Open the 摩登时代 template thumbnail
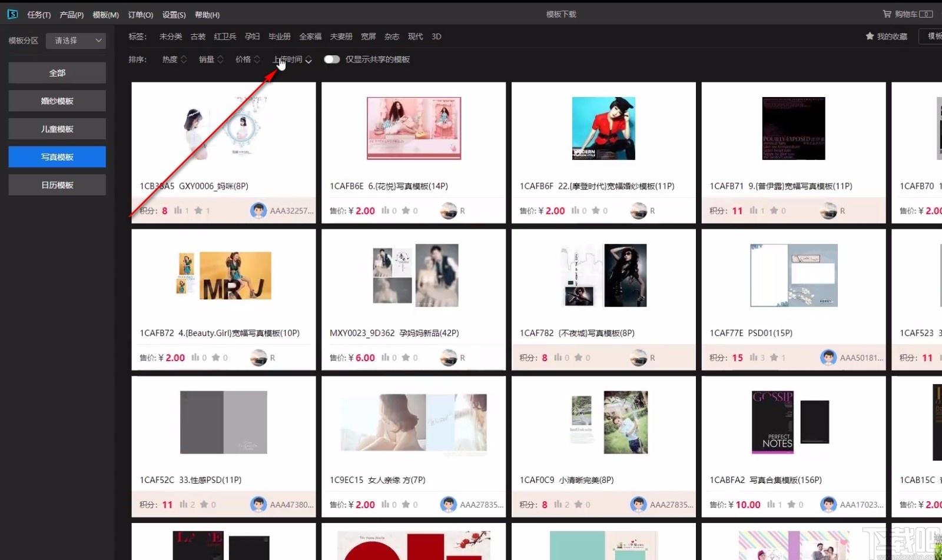This screenshot has width=942, height=560. coord(603,129)
